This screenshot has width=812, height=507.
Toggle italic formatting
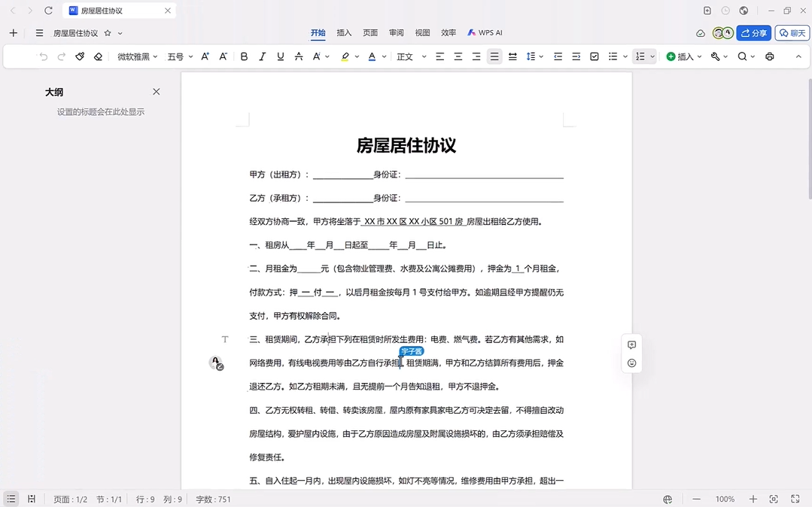263,56
